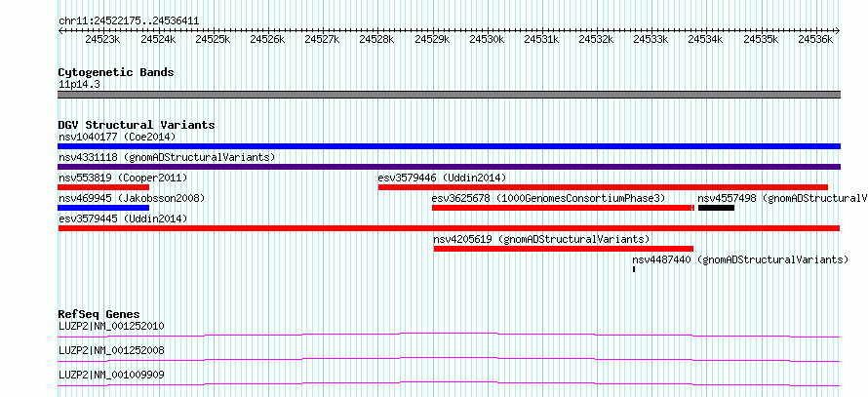Select the LUZP2 NM_001009909 magenta gene line
This screenshot has height=397, width=868.
pos(449,384)
